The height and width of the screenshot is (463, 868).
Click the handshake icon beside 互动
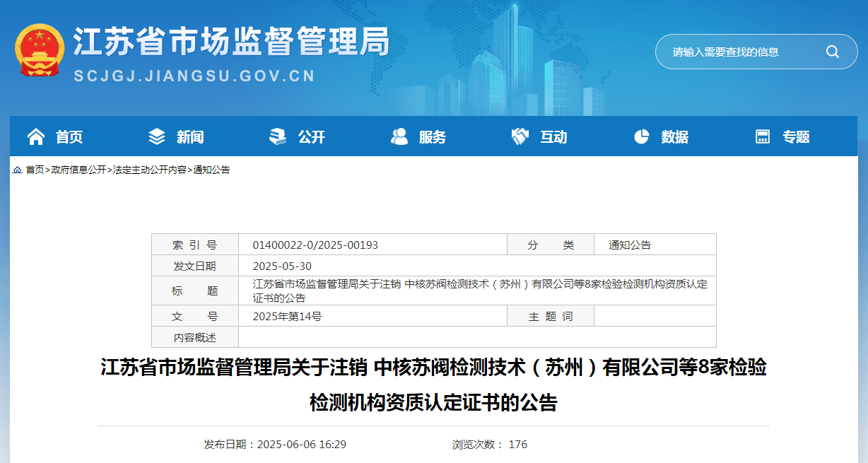coord(520,136)
